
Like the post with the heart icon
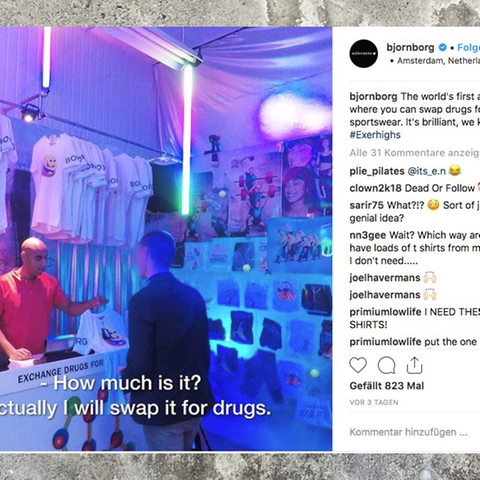[358, 365]
